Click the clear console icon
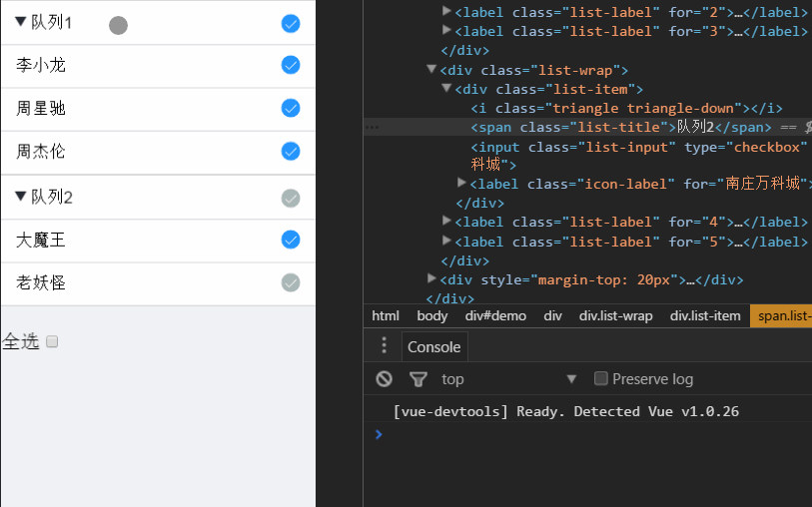This screenshot has width=812, height=507. (384, 379)
